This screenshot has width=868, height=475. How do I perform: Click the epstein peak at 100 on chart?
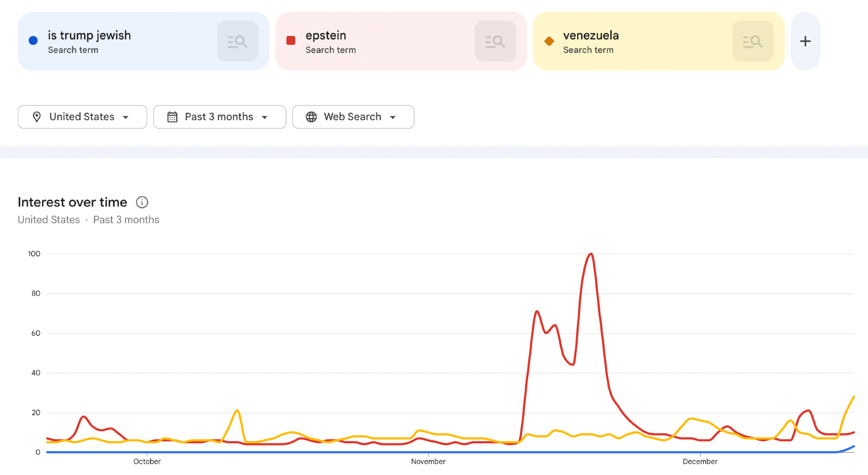[x=591, y=254]
